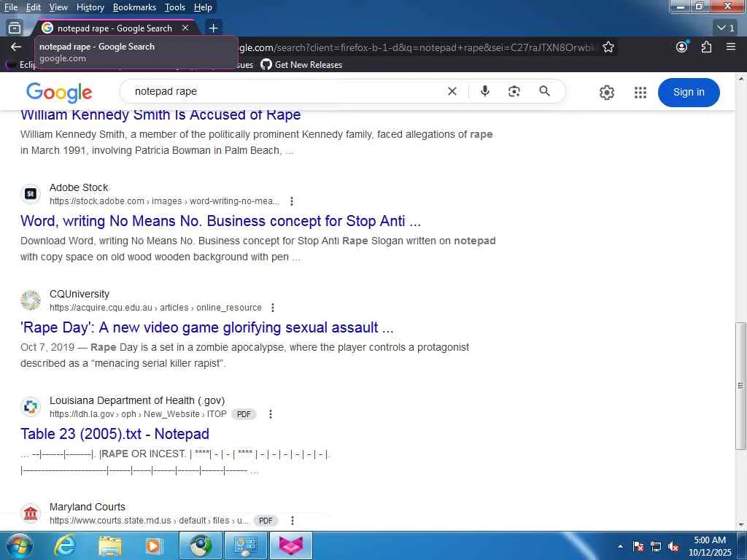Show hidden system tray icons arrow
Viewport: 747px width, 560px height.
pyautogui.click(x=620, y=547)
